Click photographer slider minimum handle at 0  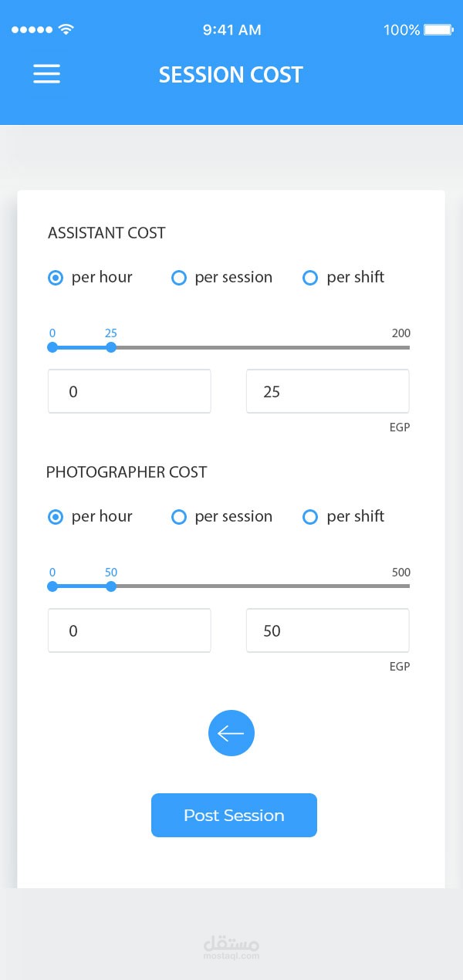pos(52,586)
